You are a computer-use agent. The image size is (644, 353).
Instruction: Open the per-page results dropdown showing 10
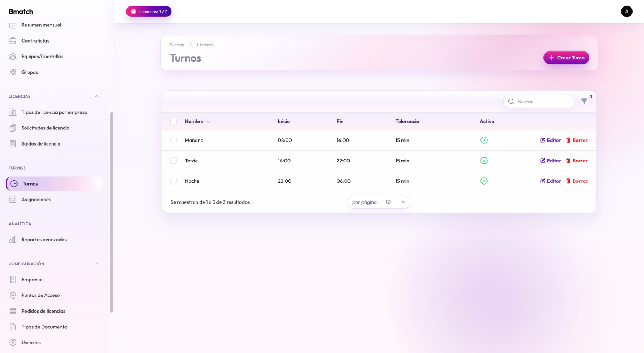[395, 202]
